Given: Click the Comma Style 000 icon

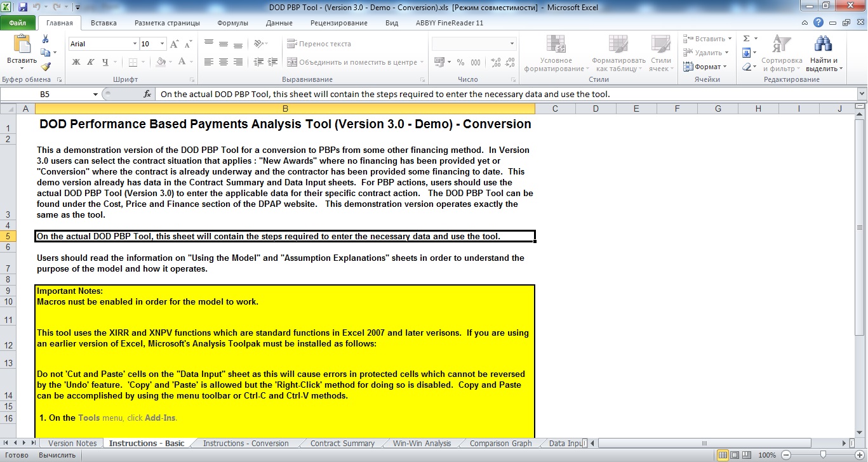Looking at the screenshot, I should click(x=476, y=62).
